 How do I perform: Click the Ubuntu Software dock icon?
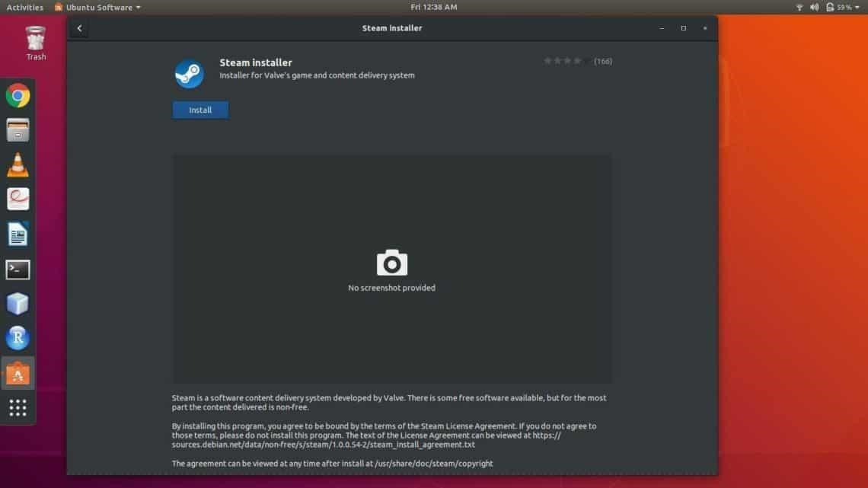click(18, 374)
